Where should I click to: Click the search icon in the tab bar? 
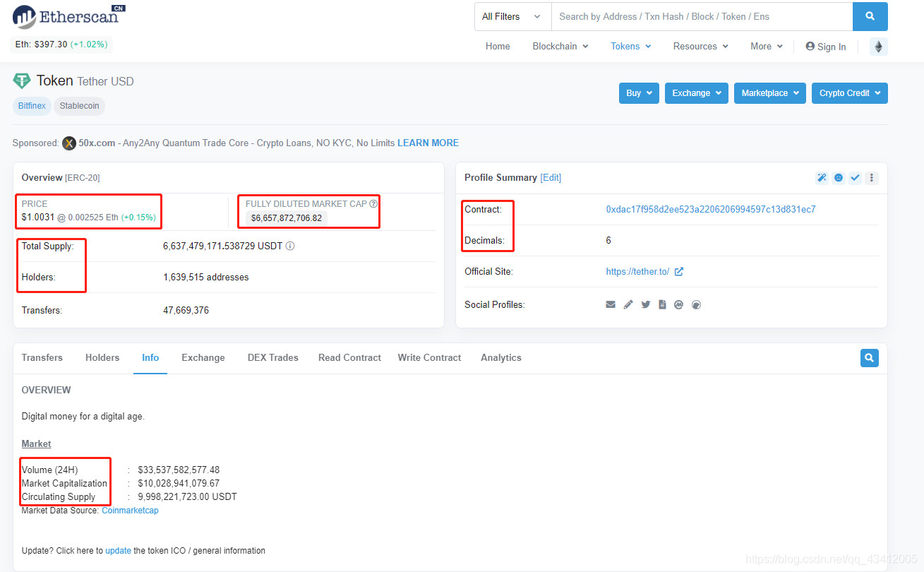coord(870,358)
